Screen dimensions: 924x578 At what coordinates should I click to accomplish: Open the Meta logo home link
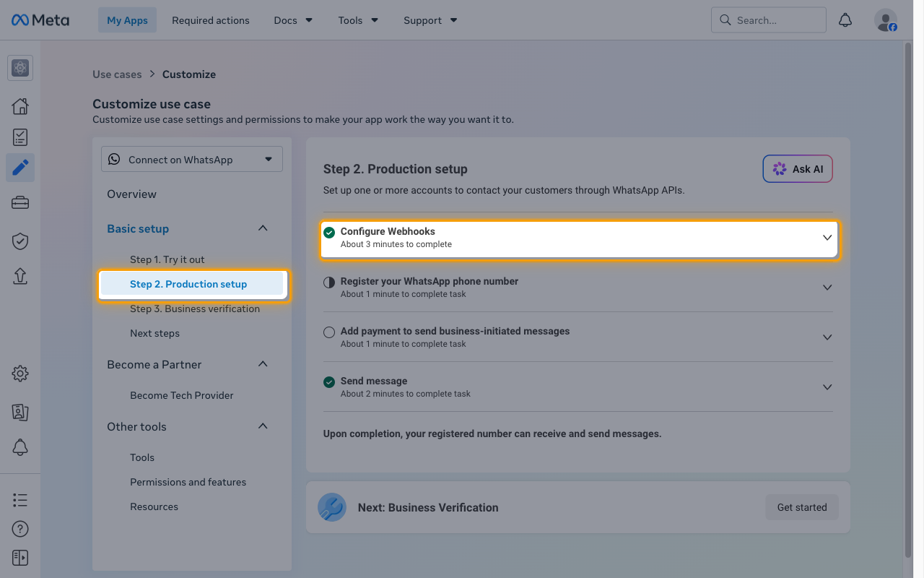click(x=40, y=20)
